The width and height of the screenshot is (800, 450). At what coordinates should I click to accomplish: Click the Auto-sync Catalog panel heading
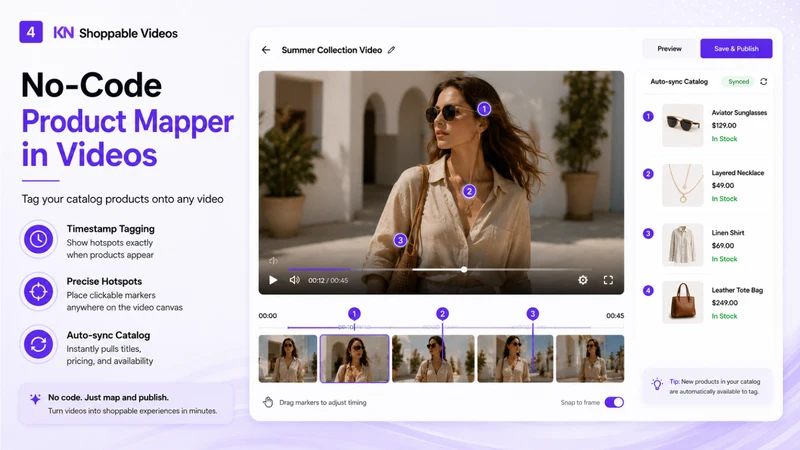click(x=679, y=82)
